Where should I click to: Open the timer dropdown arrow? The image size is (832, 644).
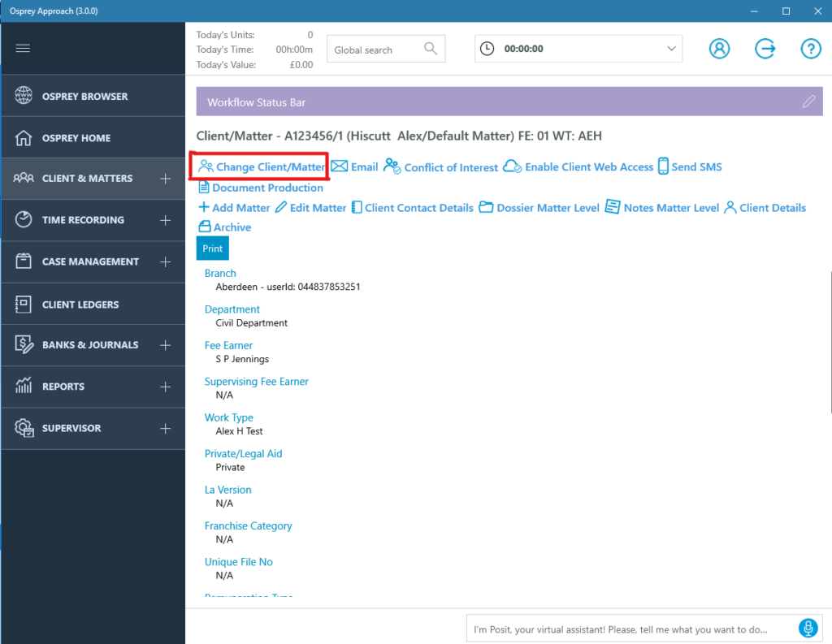click(x=671, y=49)
